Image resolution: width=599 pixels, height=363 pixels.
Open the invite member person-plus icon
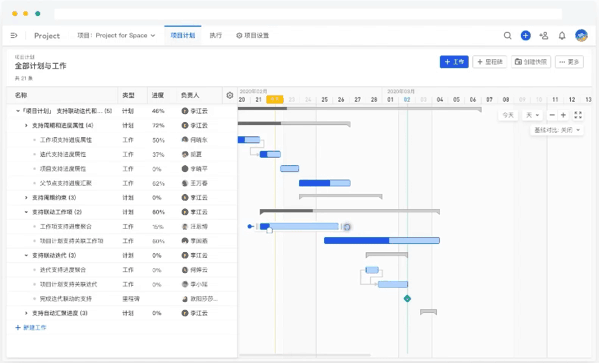click(x=544, y=36)
